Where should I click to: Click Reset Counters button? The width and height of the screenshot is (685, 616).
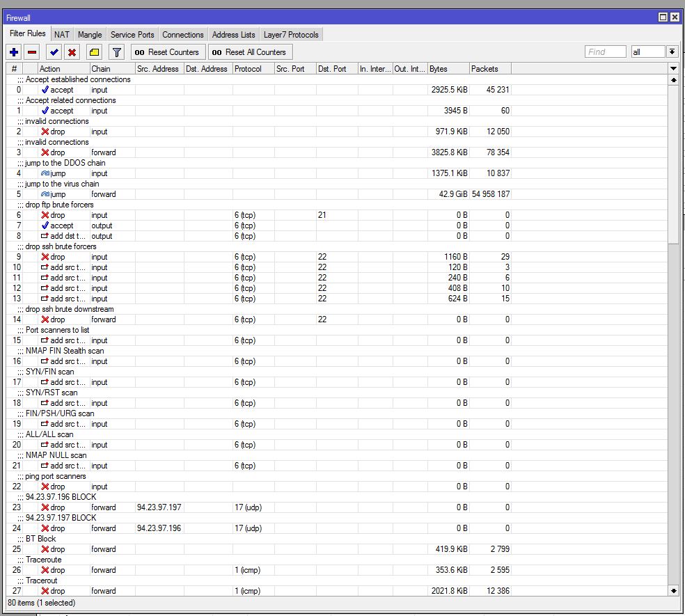tap(168, 52)
